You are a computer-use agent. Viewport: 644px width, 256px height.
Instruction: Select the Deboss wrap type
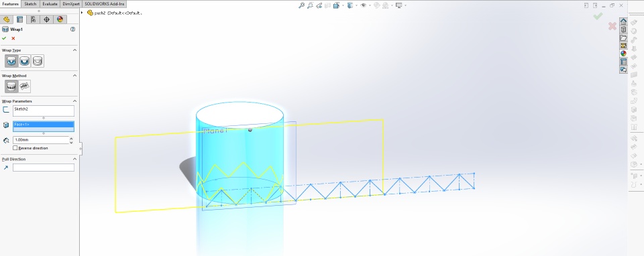(24, 61)
